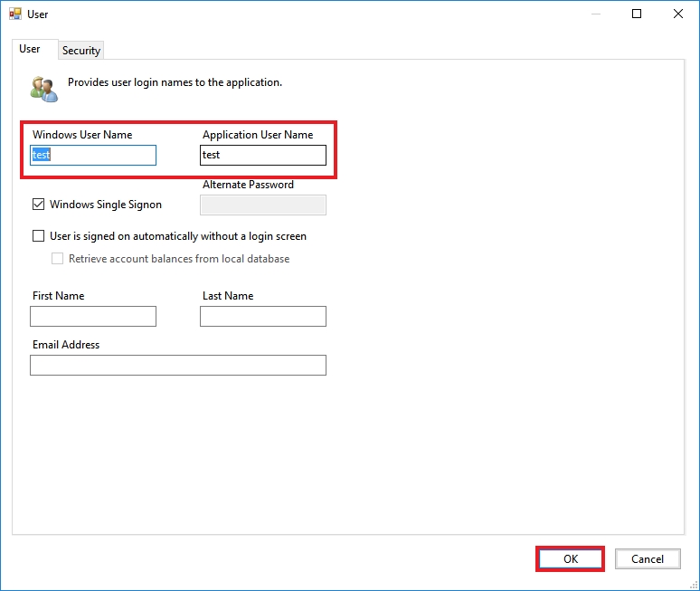Click the First Name input box
The width and height of the screenshot is (700, 591).
pos(93,316)
